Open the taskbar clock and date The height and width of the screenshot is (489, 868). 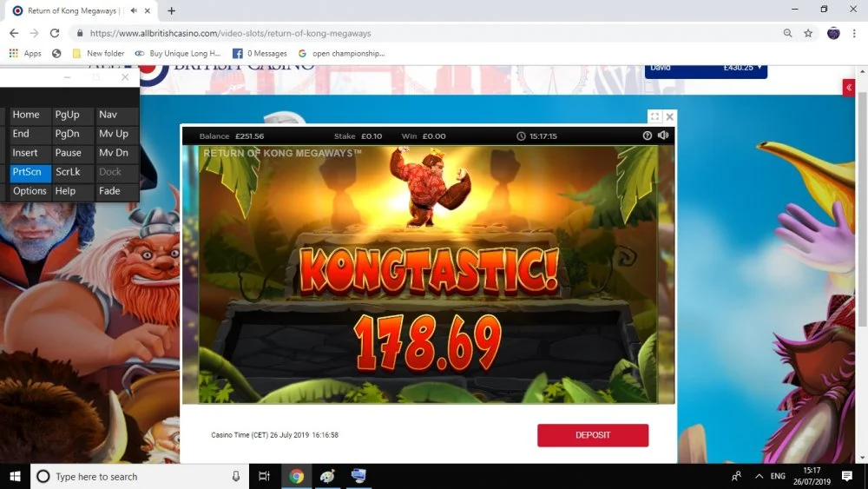point(812,476)
